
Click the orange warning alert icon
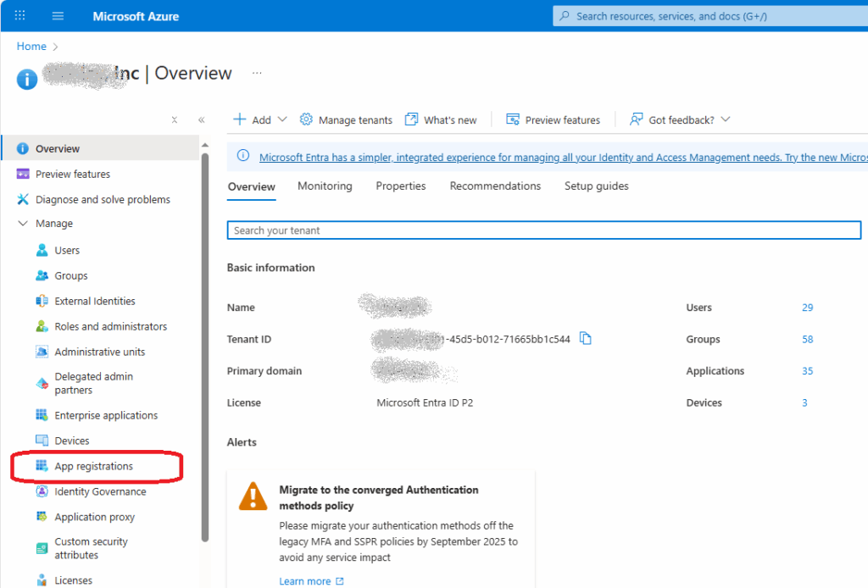tap(253, 496)
